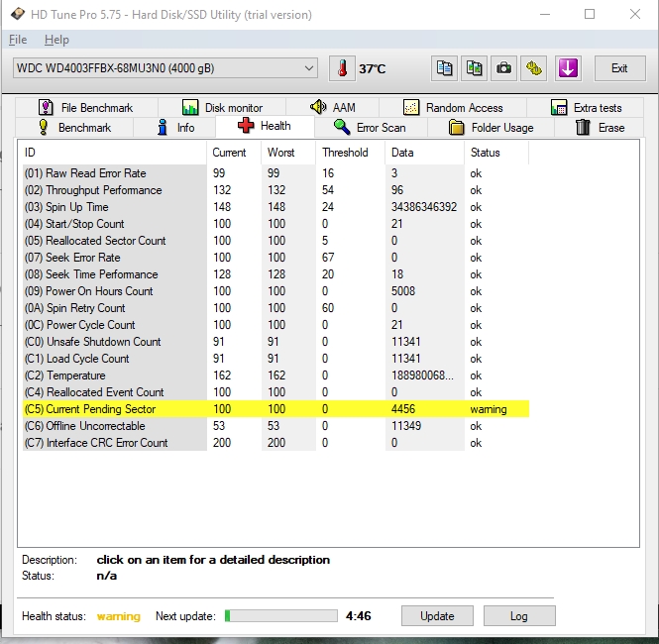659x644 pixels.
Task: Click the yellow warning health status text
Action: (119, 616)
